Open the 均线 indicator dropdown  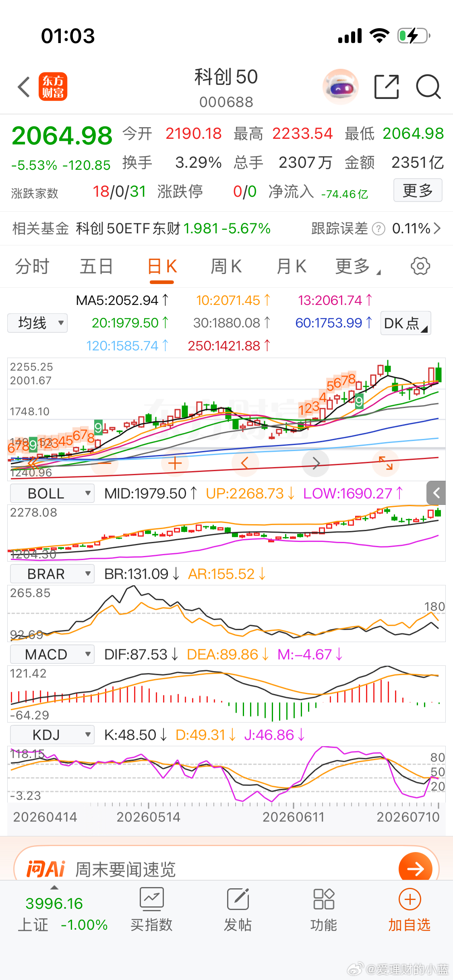pyautogui.click(x=37, y=323)
